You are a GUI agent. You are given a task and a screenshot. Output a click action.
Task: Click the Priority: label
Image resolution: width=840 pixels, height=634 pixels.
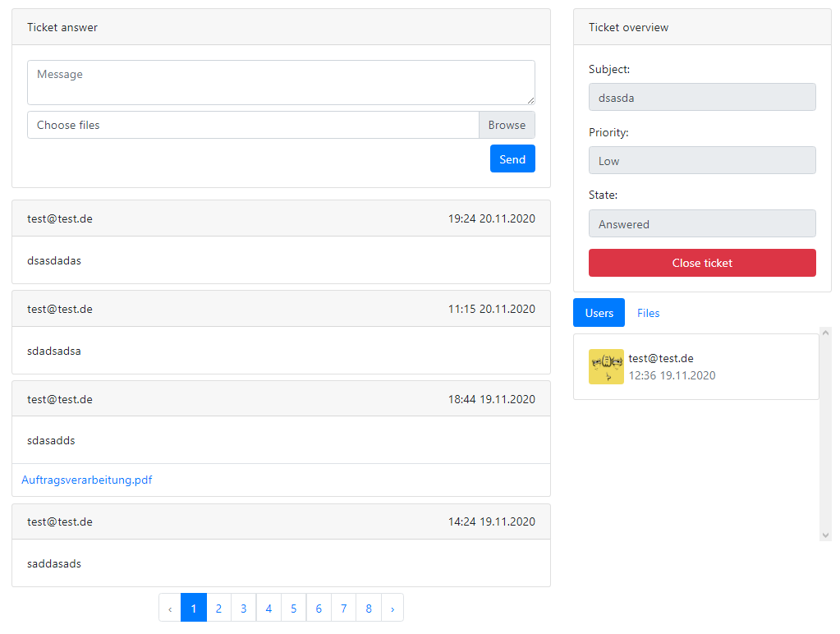coord(608,132)
